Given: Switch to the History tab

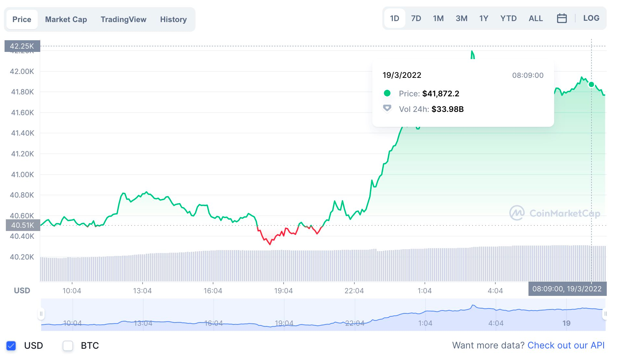Looking at the screenshot, I should [173, 19].
